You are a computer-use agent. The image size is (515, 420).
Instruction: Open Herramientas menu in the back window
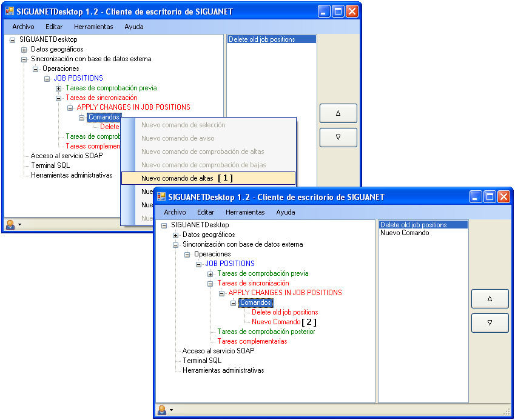(93, 27)
